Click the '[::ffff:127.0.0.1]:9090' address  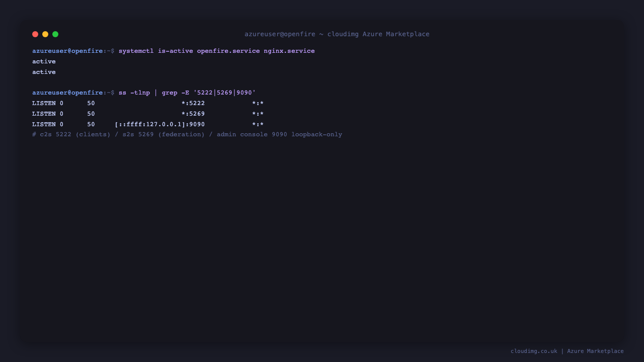(160, 125)
